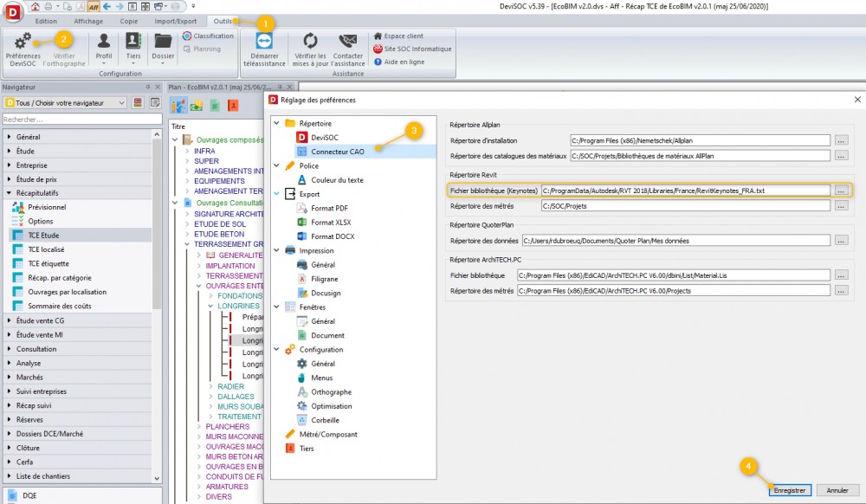Click the Aff button in quick access toolbar
The width and height of the screenshot is (866, 504).
coord(94,7)
